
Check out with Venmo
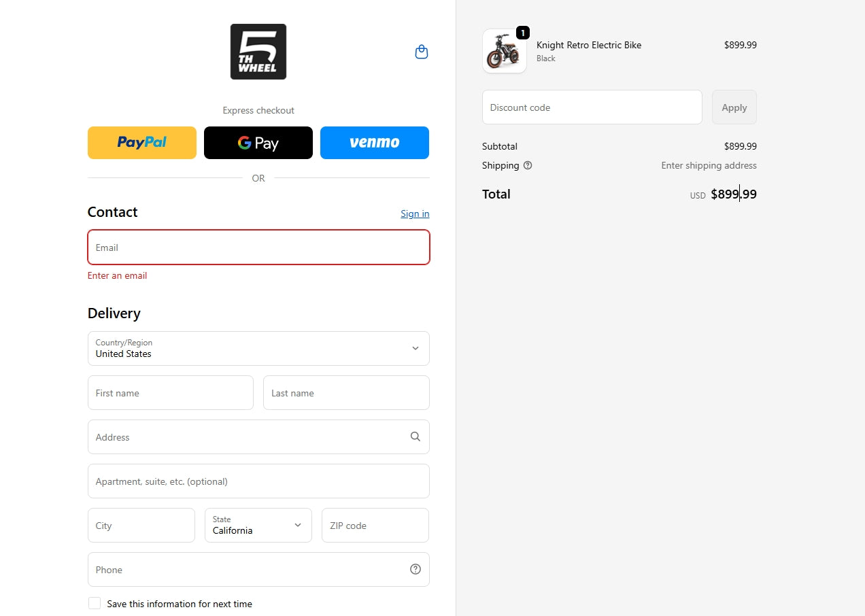point(375,143)
